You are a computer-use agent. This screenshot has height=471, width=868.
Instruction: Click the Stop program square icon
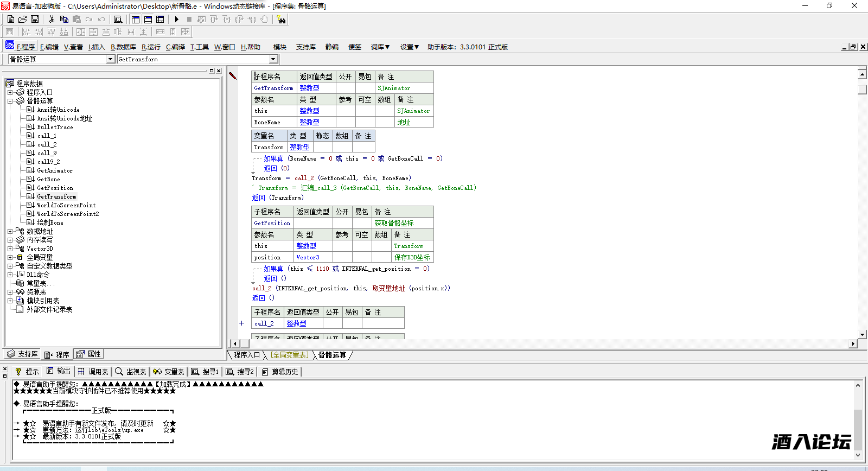[x=189, y=19]
